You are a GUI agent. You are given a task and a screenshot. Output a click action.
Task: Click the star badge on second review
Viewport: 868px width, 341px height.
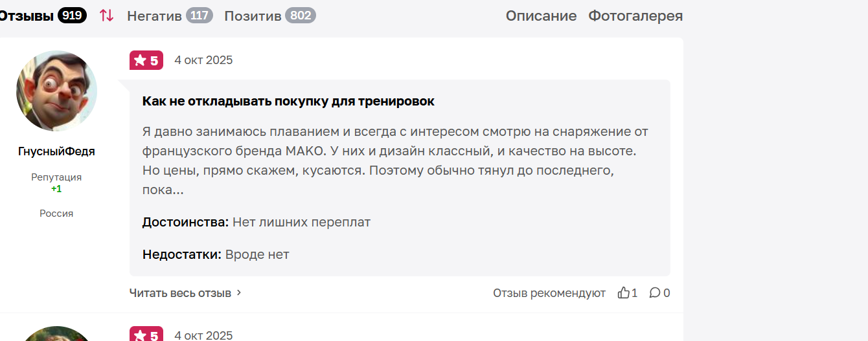[x=146, y=335]
